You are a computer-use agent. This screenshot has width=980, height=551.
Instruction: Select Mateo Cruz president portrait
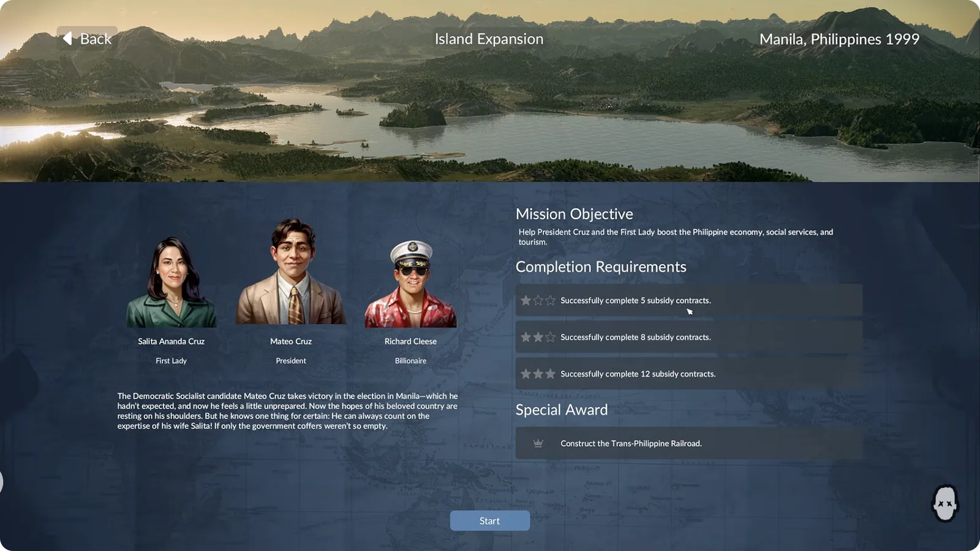point(291,271)
